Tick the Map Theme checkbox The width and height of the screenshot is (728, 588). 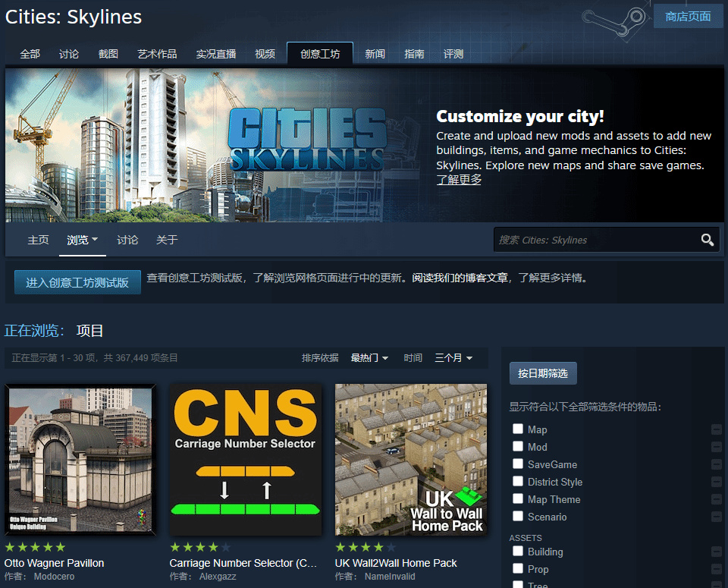[x=518, y=498]
